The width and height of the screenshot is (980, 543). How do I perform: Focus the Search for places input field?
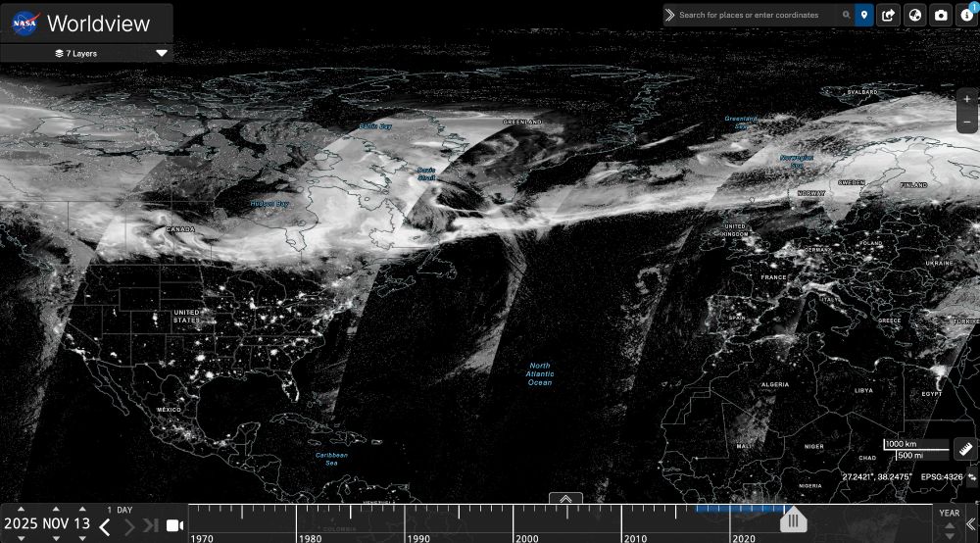pos(758,15)
